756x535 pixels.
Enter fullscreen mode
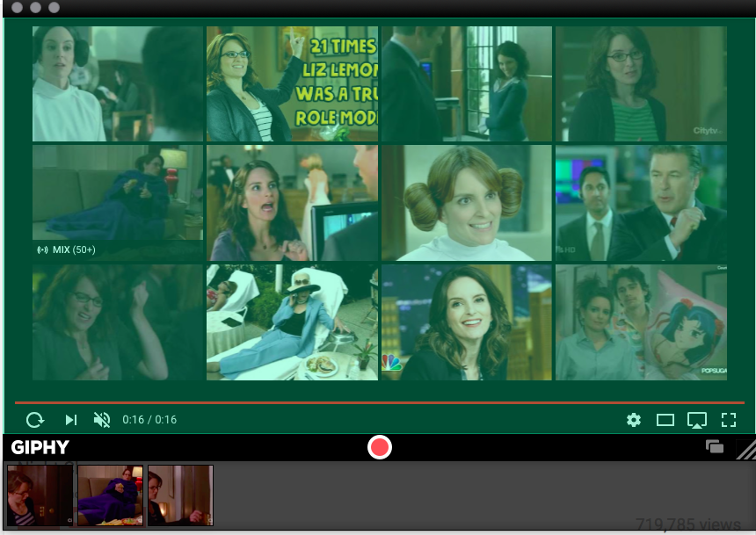pos(728,420)
